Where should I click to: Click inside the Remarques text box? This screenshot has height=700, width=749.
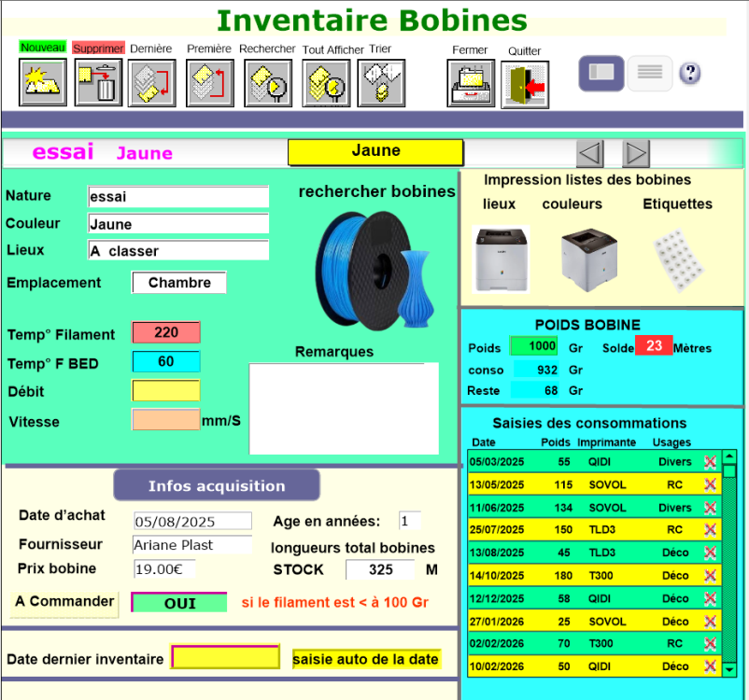click(x=344, y=409)
